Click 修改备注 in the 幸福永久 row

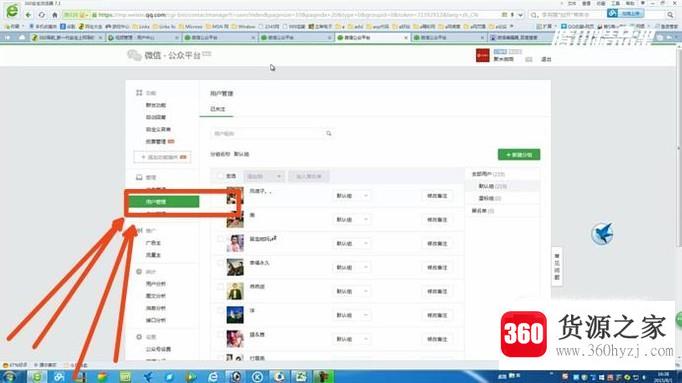pyautogui.click(x=437, y=267)
